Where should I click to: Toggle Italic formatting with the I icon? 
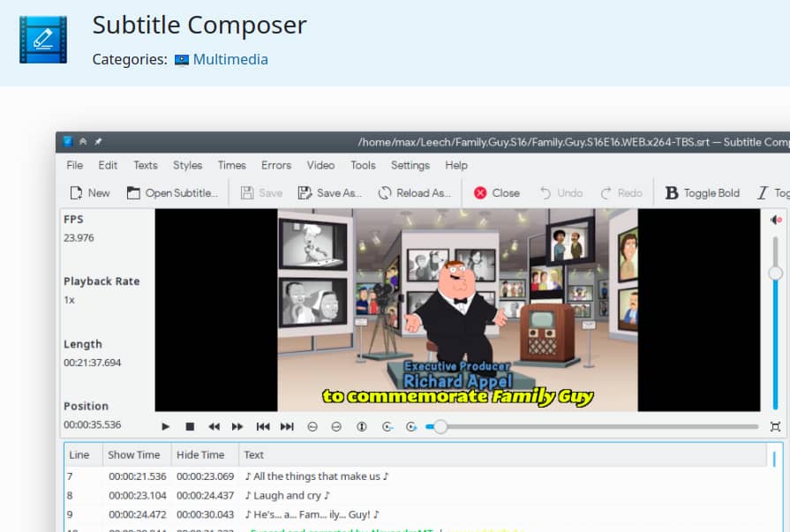763,193
